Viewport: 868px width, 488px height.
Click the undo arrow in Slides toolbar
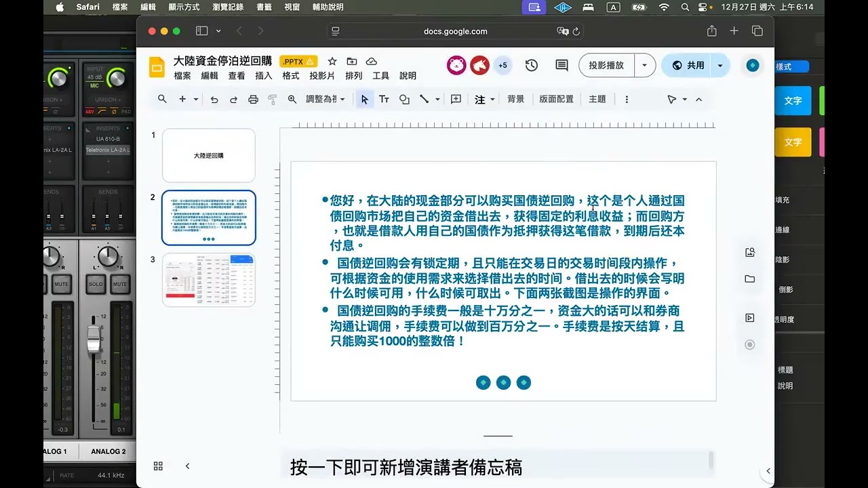point(214,100)
